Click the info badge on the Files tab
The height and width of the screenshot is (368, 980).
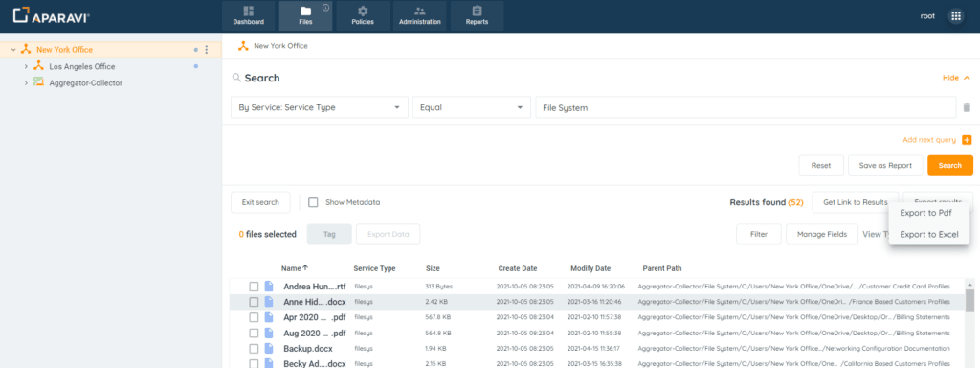325,8
